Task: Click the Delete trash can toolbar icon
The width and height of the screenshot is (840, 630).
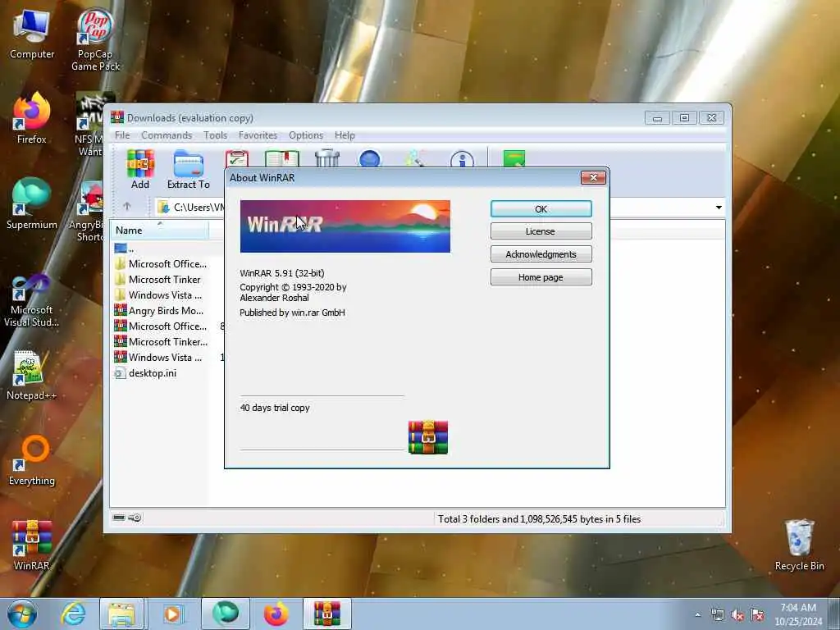Action: [x=327, y=158]
